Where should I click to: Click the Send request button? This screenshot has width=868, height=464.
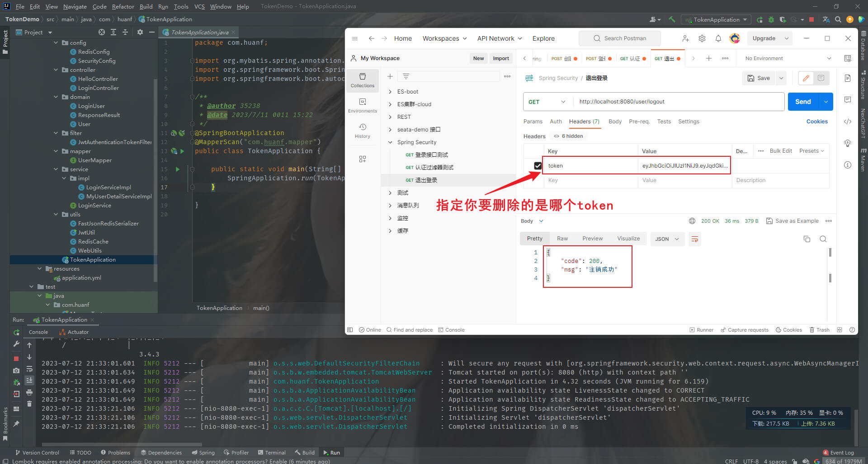(803, 102)
